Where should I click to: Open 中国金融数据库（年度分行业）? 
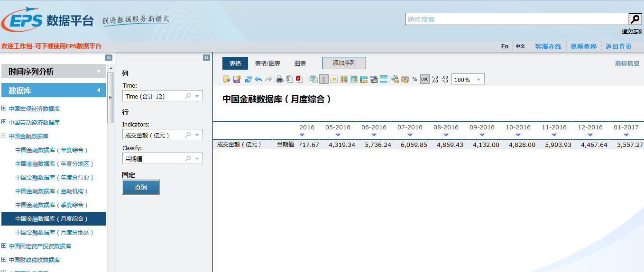(55, 177)
